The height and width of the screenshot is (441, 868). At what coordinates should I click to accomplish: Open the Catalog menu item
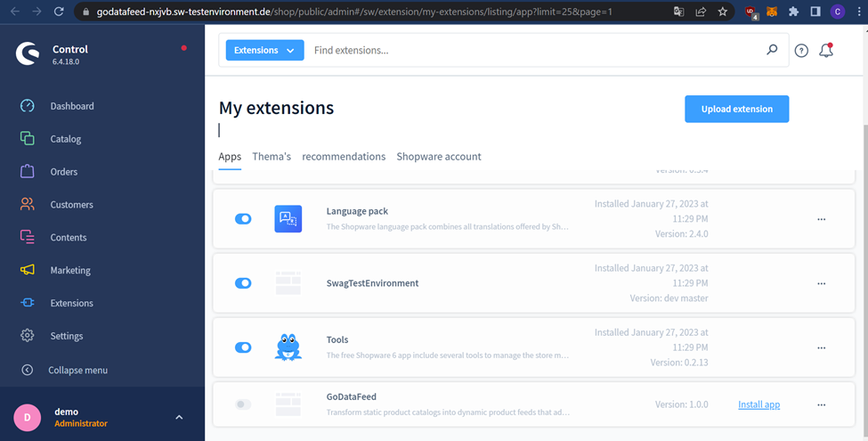65,139
